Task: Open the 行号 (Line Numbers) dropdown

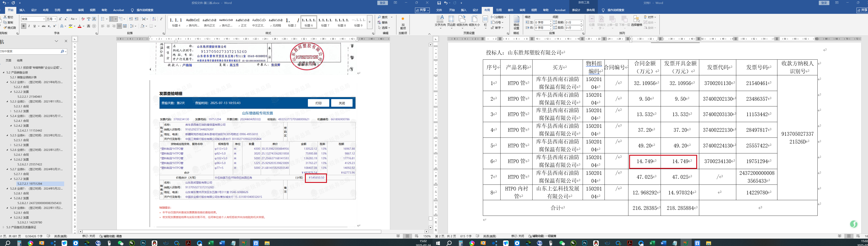Action: click(497, 23)
